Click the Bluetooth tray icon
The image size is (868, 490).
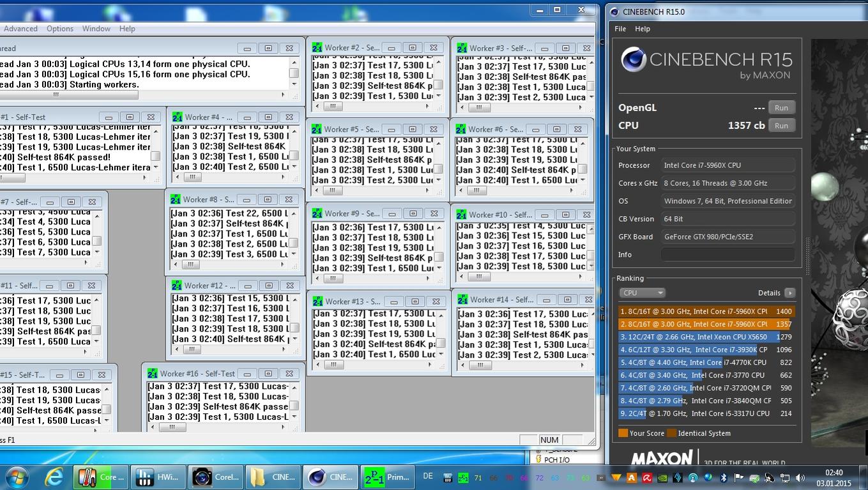(724, 478)
